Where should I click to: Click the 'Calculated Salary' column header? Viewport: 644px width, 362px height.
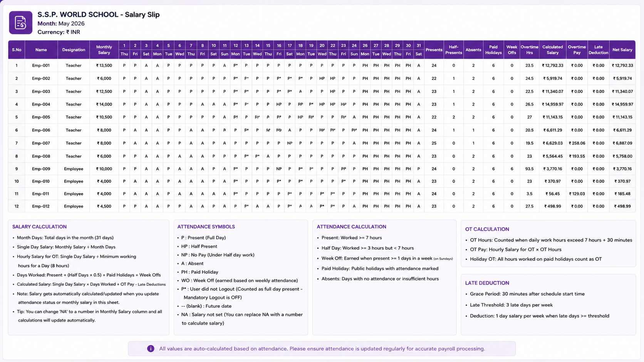(x=552, y=50)
